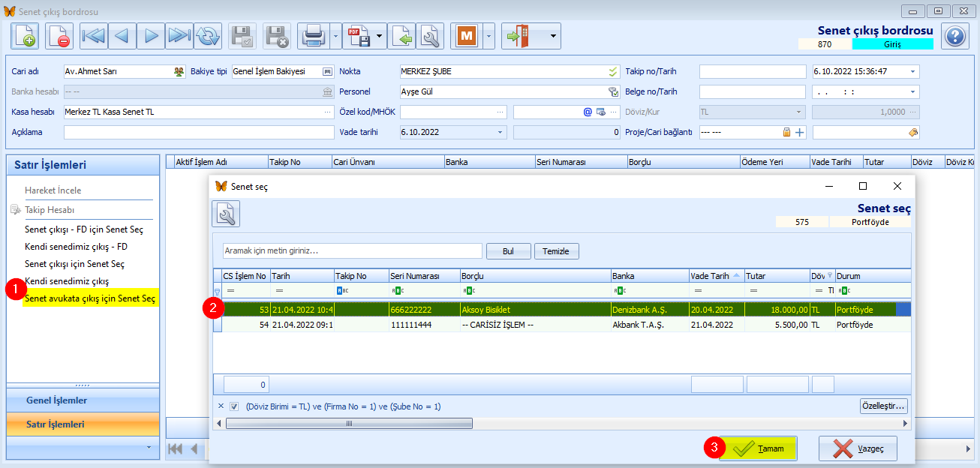980x468 pixels.
Task: Jump to the last record
Action: [x=179, y=35]
